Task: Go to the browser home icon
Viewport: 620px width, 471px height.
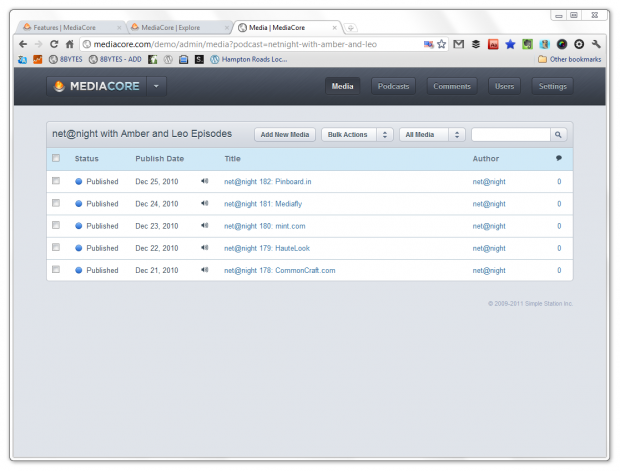Action: (x=70, y=44)
